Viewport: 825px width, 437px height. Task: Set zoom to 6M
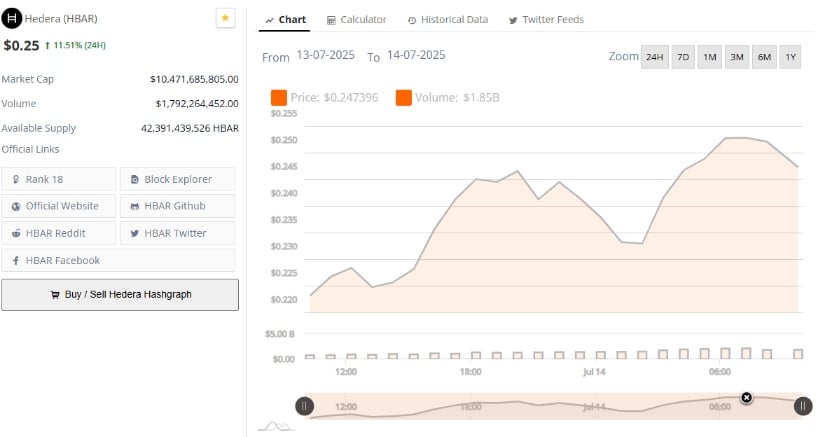coord(764,57)
